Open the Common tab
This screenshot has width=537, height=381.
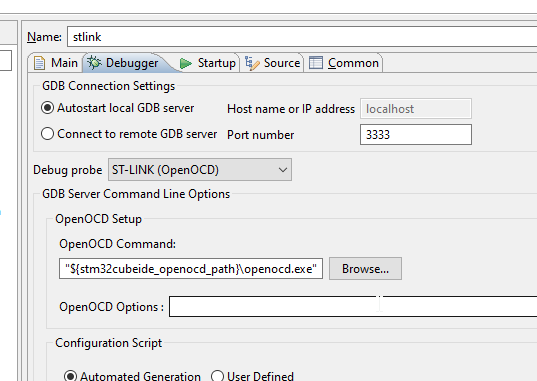344,63
